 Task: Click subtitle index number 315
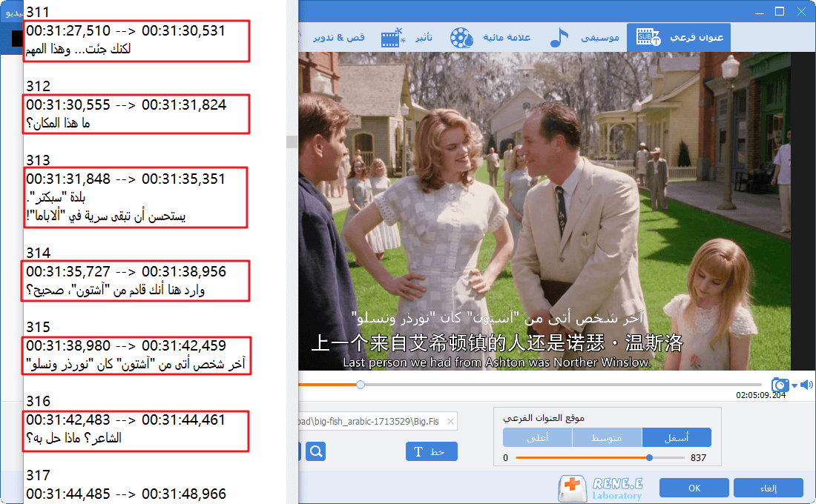(x=38, y=327)
